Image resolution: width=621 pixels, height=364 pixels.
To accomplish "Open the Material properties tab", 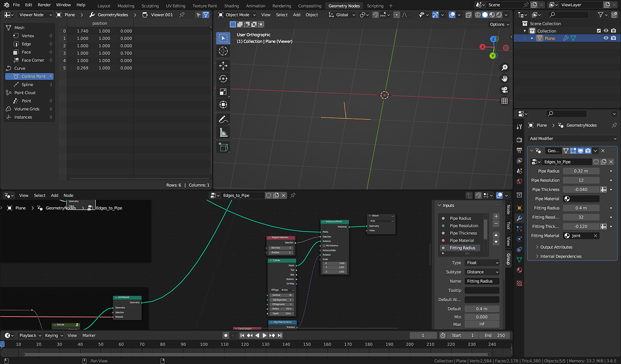I will 519,270.
